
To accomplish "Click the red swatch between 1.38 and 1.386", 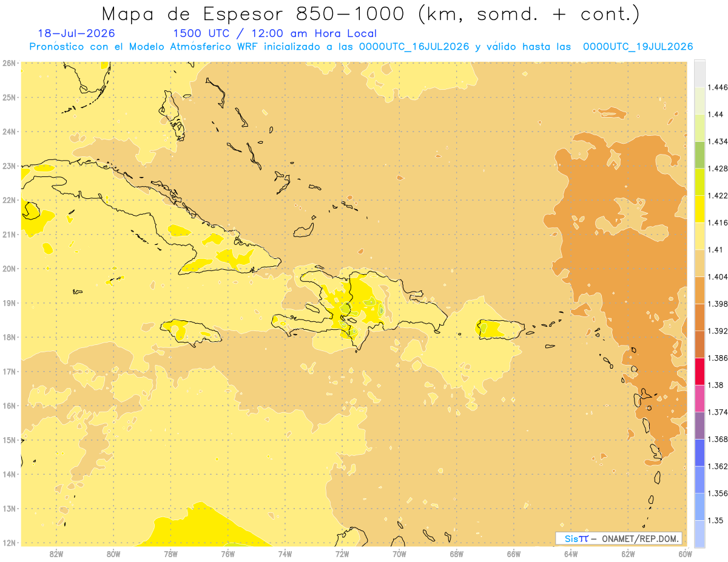I will (x=700, y=371).
